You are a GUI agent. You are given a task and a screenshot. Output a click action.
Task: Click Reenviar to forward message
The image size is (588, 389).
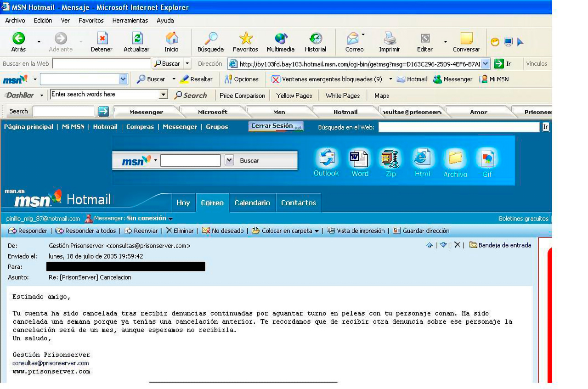point(141,231)
